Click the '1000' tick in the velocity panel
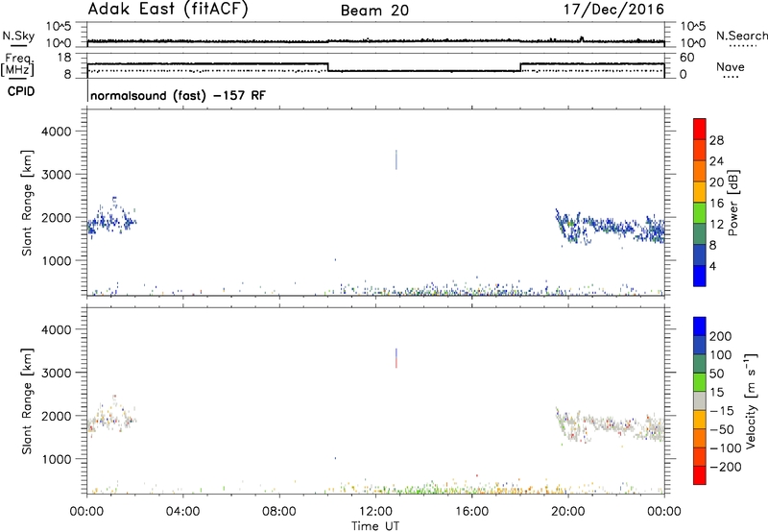 coord(57,460)
